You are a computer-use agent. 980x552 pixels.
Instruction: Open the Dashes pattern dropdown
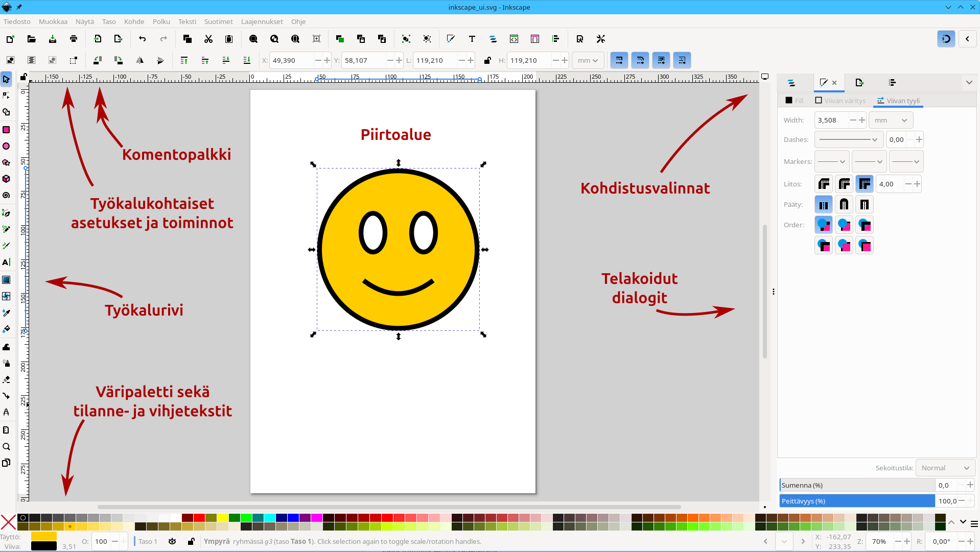(848, 139)
